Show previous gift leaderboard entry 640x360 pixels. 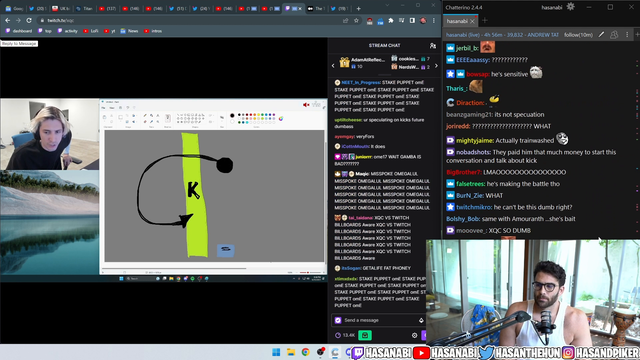click(x=333, y=65)
